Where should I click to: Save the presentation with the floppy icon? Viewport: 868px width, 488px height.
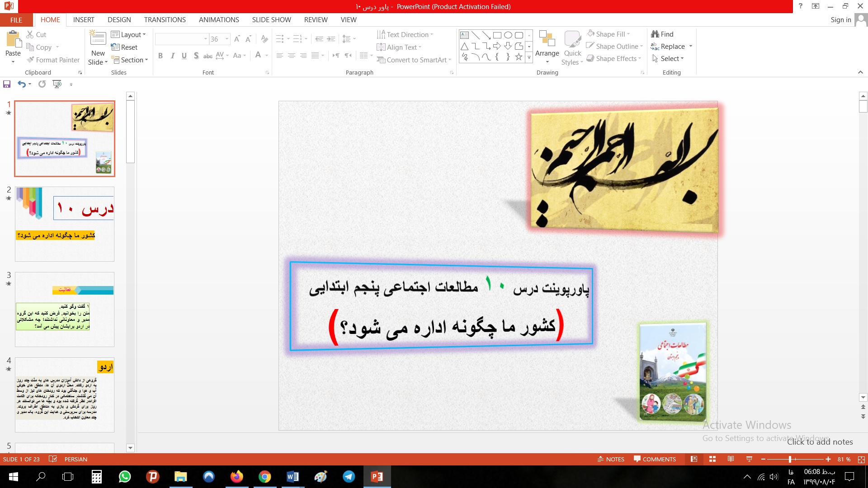pyautogui.click(x=7, y=84)
